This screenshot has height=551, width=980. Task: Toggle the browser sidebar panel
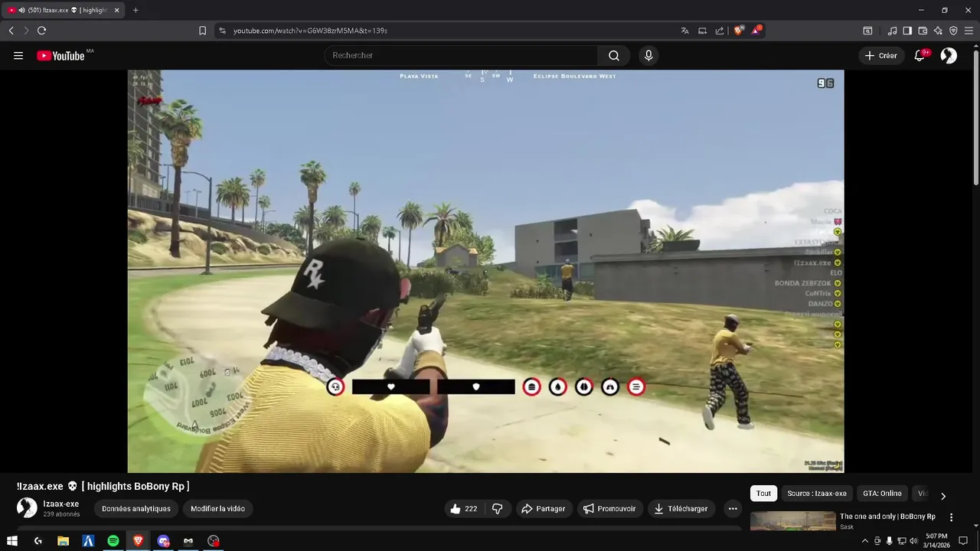(x=907, y=31)
